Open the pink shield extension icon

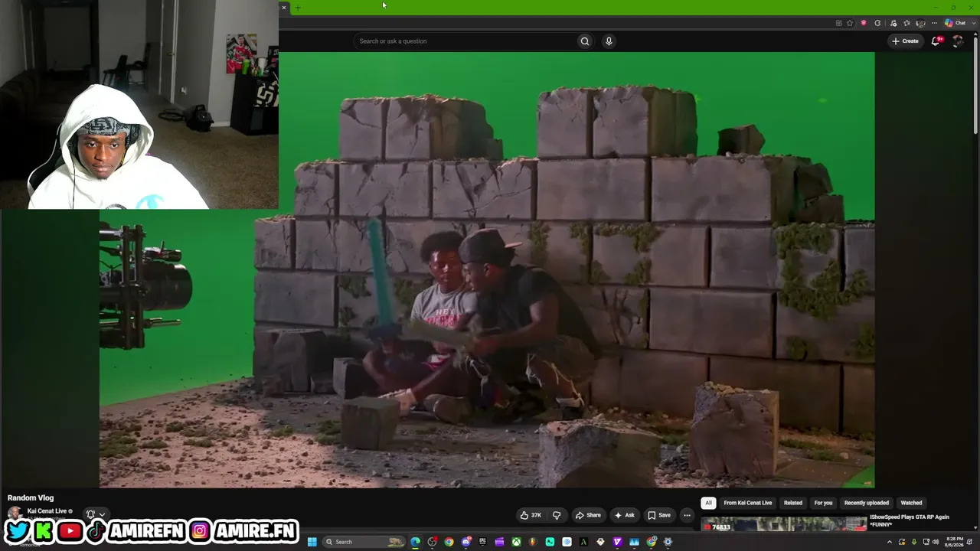864,23
